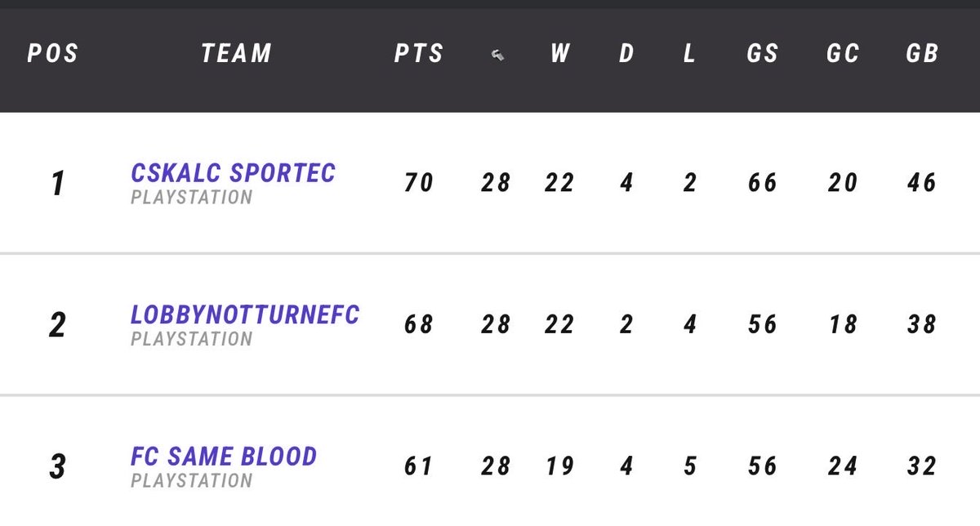
Task: Select FC SAME BLOOD's 61 points cell
Action: click(419, 466)
